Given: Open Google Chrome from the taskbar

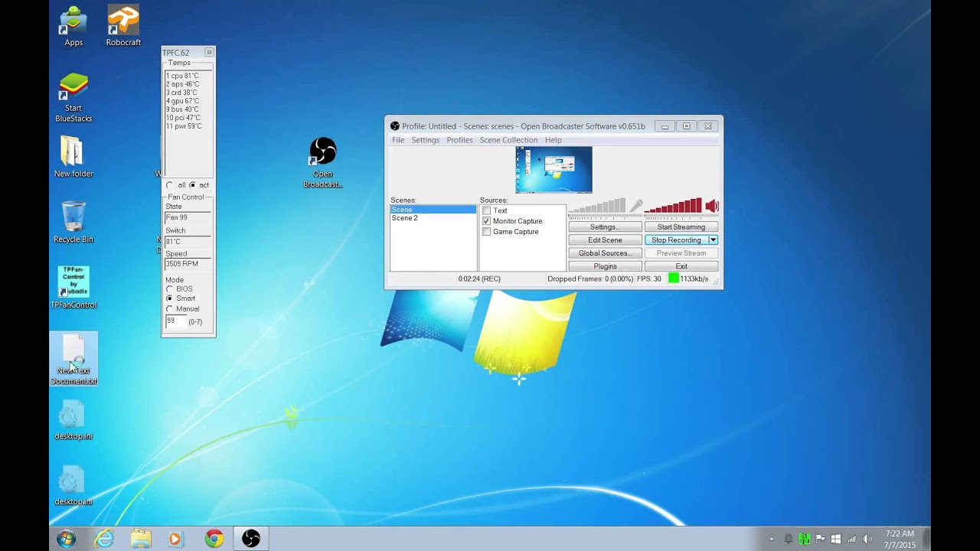Looking at the screenshot, I should [214, 539].
